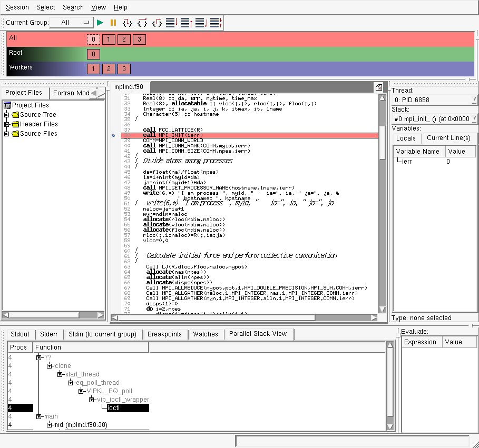Click the Step Into icon
This screenshot has width=479, height=448.
127,23
